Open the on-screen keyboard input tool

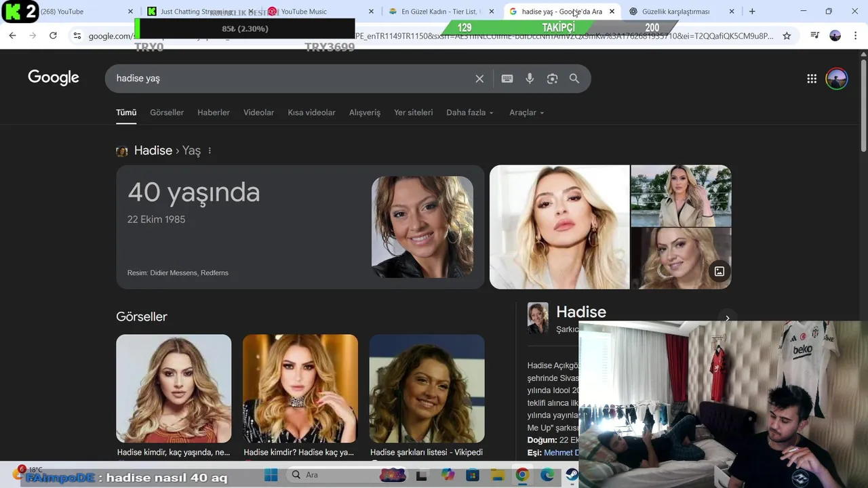(507, 79)
